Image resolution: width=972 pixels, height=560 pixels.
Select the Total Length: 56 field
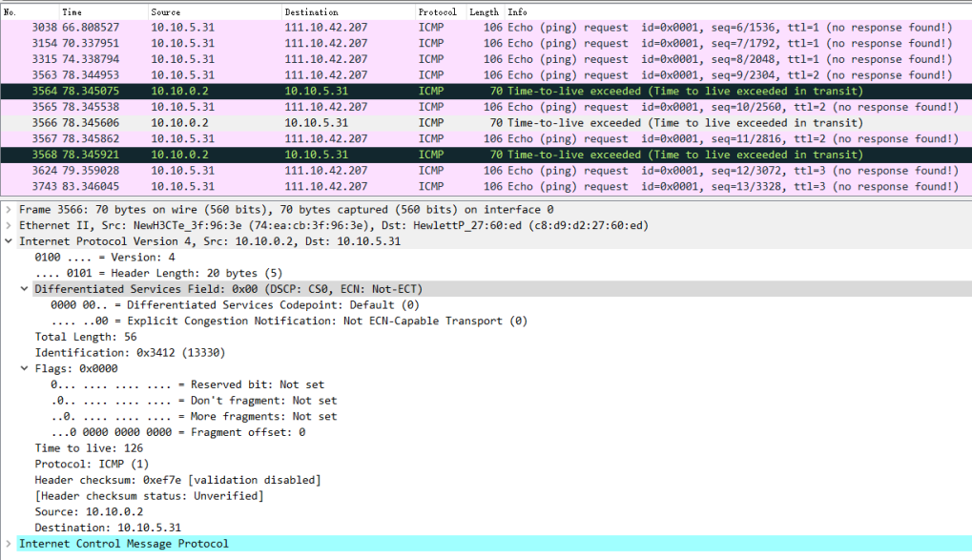pos(86,337)
